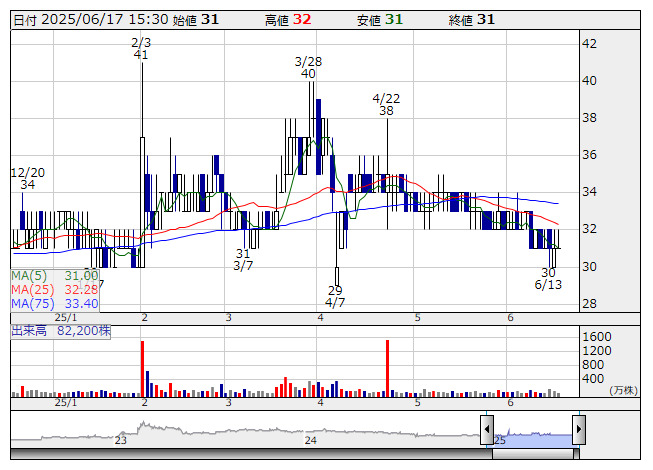Click the tall red volume bar in late April

click(x=386, y=369)
